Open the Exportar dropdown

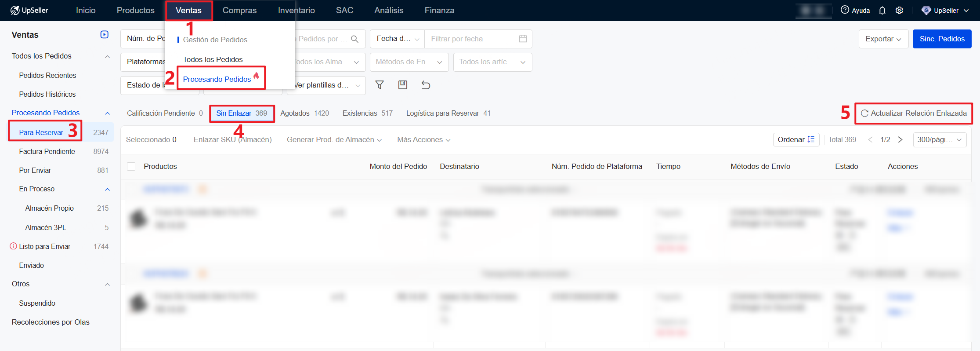(883, 39)
